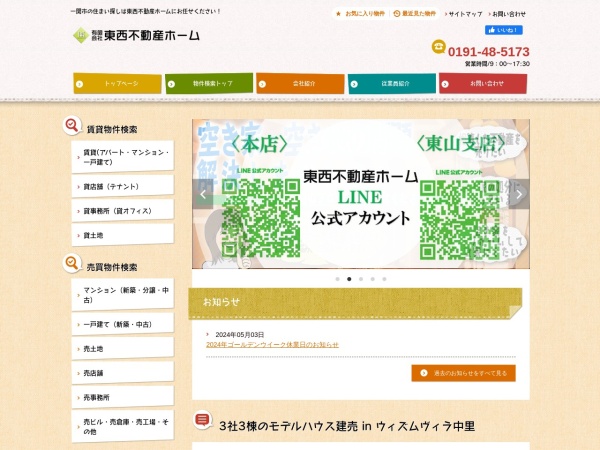
Task: Open 売土地 category
Action: coord(122,349)
